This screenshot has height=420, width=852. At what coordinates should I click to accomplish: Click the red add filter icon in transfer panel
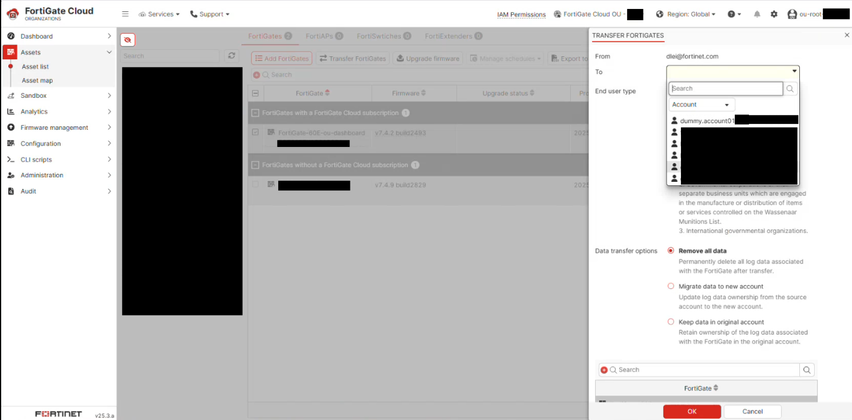click(x=604, y=370)
